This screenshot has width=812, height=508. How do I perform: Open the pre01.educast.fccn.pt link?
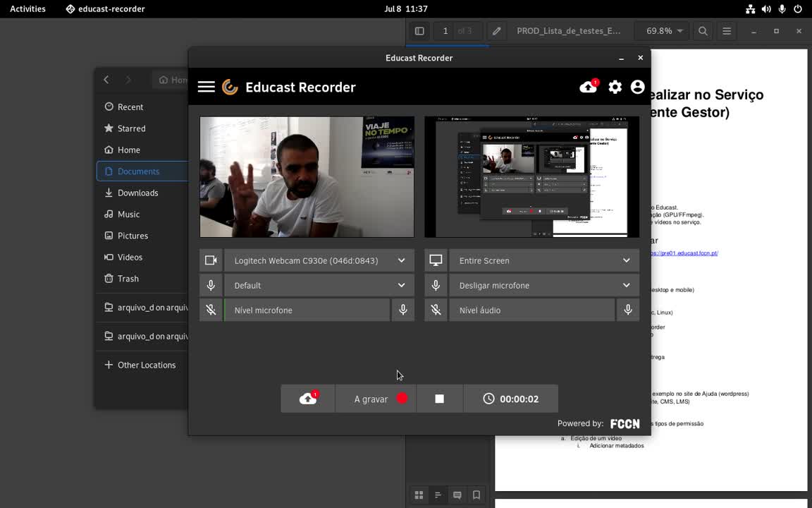[684, 253]
